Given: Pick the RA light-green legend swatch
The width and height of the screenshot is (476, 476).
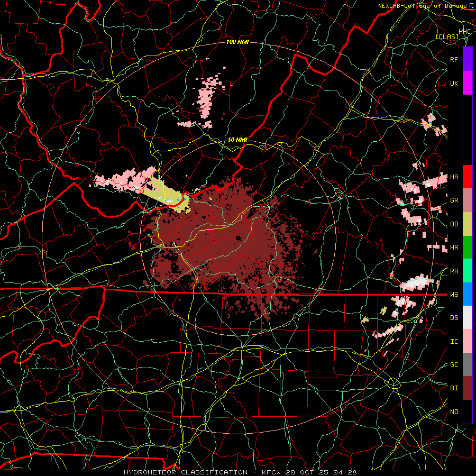Looking at the screenshot, I should tap(467, 271).
